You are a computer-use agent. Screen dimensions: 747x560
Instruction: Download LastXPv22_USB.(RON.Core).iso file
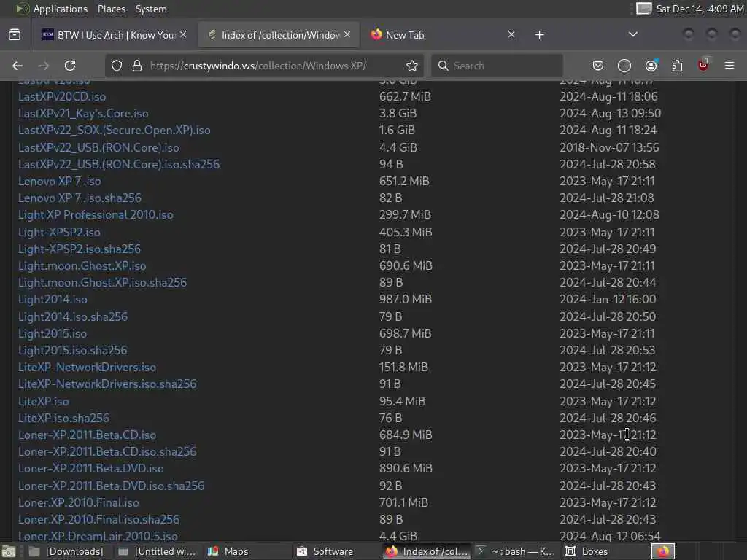point(98,147)
